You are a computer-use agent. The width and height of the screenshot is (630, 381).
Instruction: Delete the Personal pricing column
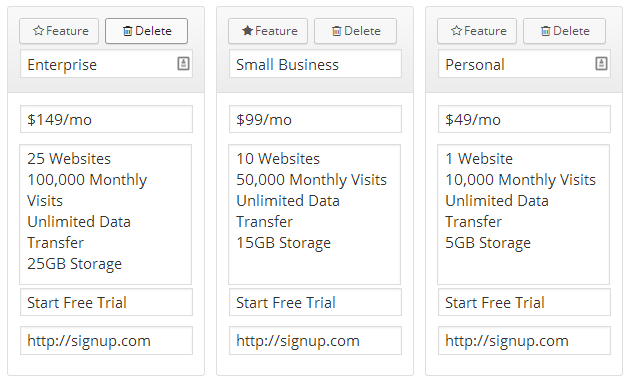(x=564, y=31)
